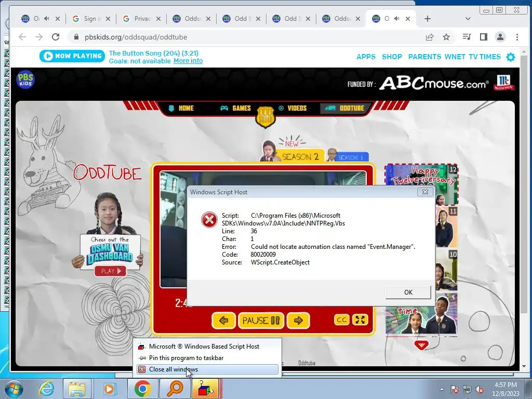Select VIDEOS in Odd Squad nav
Screen dimensions: 532x399
[x=292, y=108]
